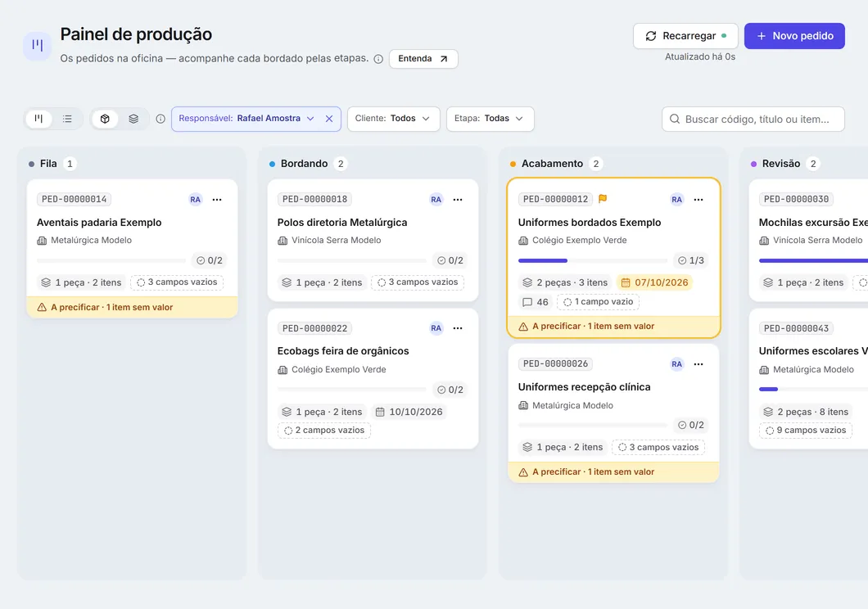
Task: Click progress bar on Uniformes bordados Exemplo
Action: coord(593,260)
